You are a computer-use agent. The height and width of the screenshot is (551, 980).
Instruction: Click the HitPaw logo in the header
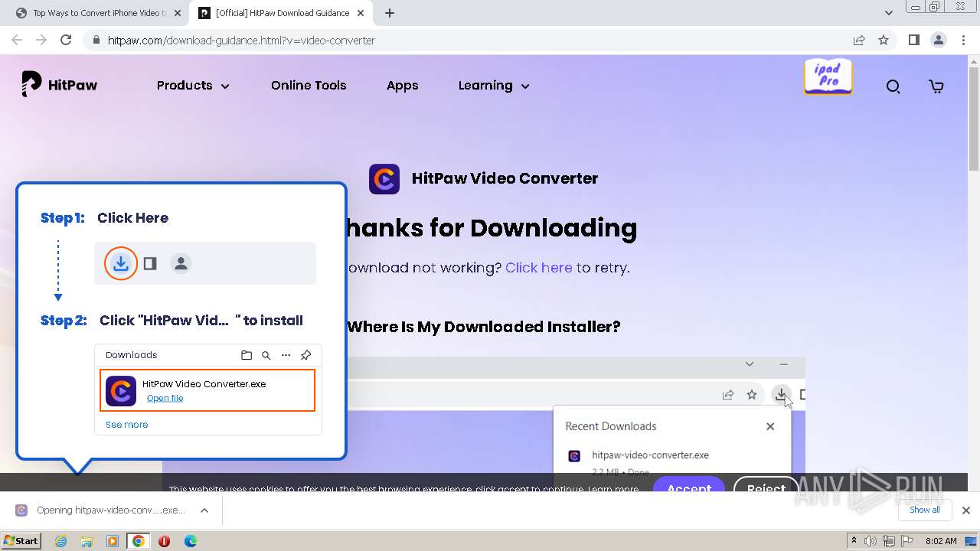pyautogui.click(x=60, y=85)
